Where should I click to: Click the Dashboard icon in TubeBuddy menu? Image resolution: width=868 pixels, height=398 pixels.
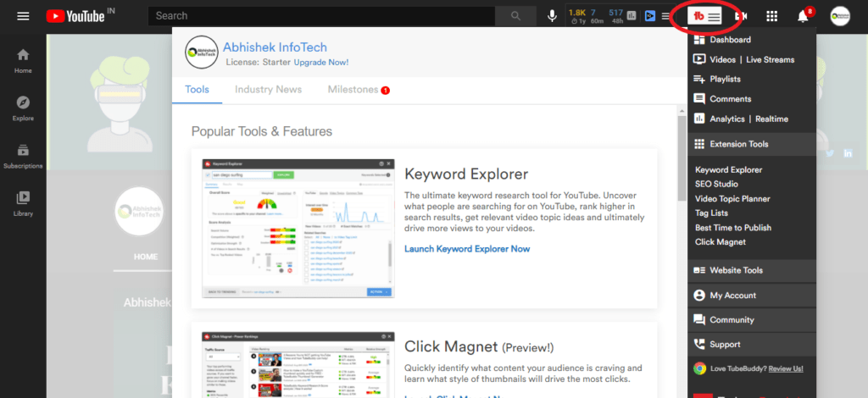699,39
